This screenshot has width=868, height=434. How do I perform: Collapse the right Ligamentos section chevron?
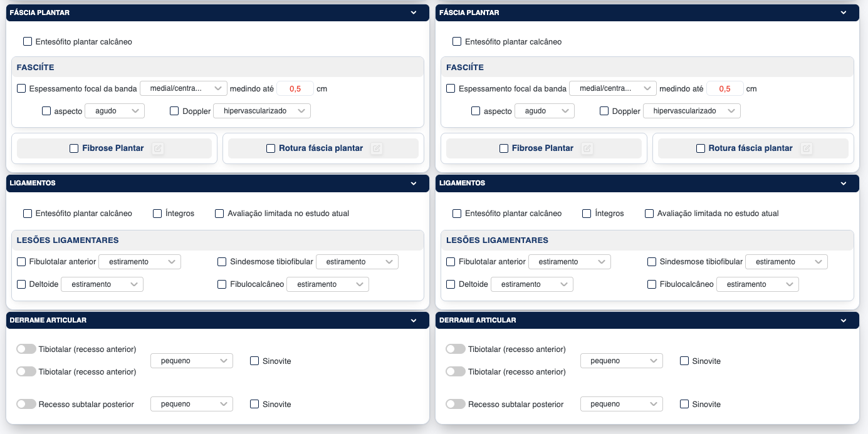tap(843, 183)
